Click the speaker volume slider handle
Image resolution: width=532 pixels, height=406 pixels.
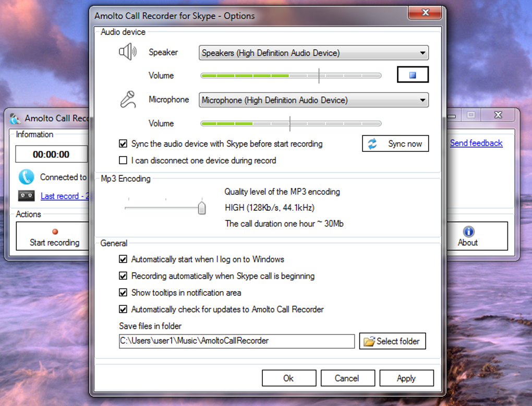tap(319, 75)
